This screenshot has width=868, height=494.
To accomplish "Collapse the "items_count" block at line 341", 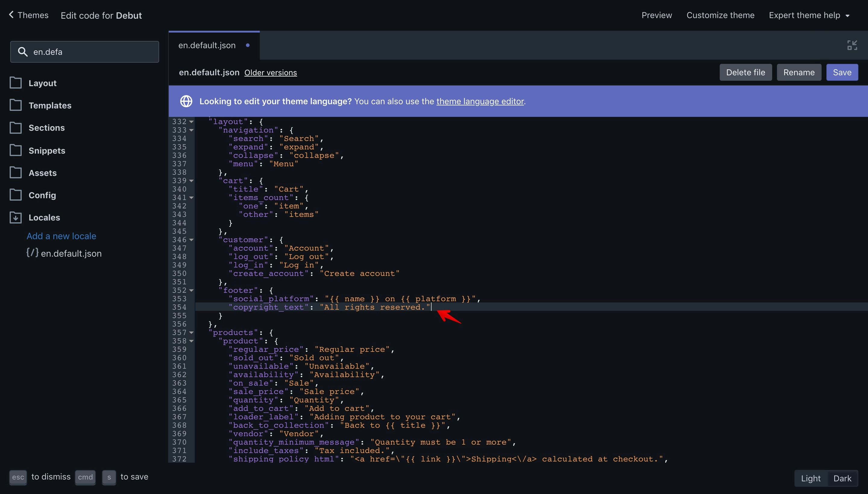I will click(191, 198).
